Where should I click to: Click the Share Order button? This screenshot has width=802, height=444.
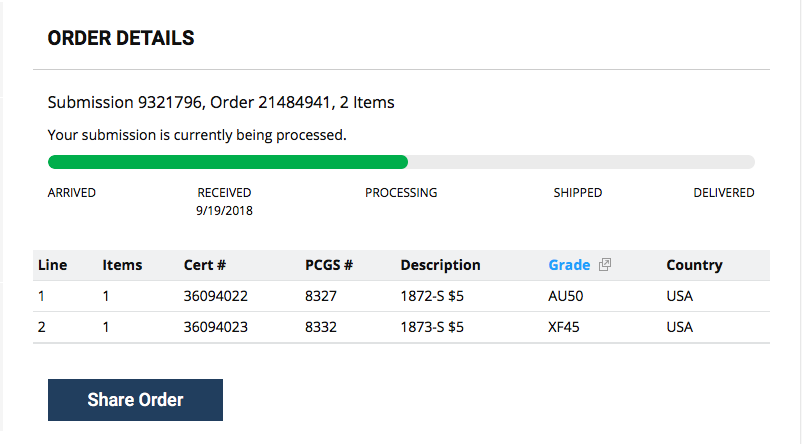pyautogui.click(x=136, y=400)
